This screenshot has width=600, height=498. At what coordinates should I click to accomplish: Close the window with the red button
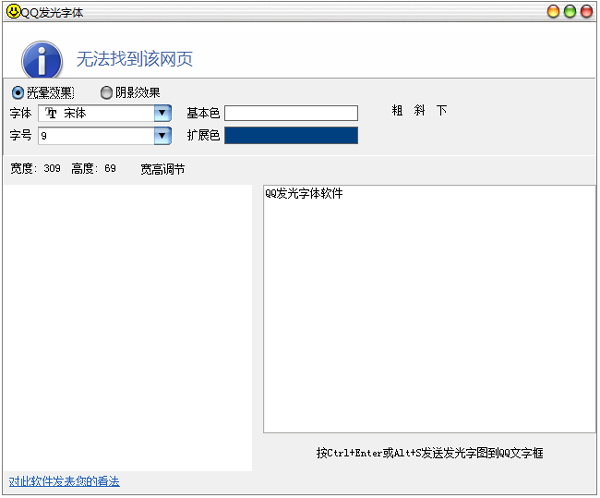tap(587, 11)
